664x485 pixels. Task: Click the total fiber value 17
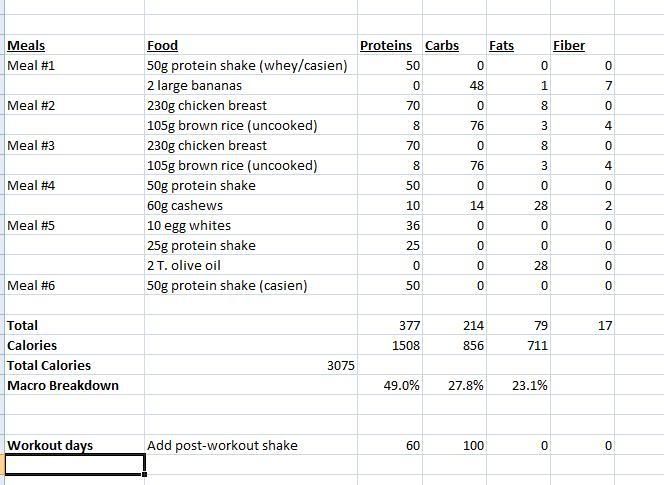pos(604,325)
